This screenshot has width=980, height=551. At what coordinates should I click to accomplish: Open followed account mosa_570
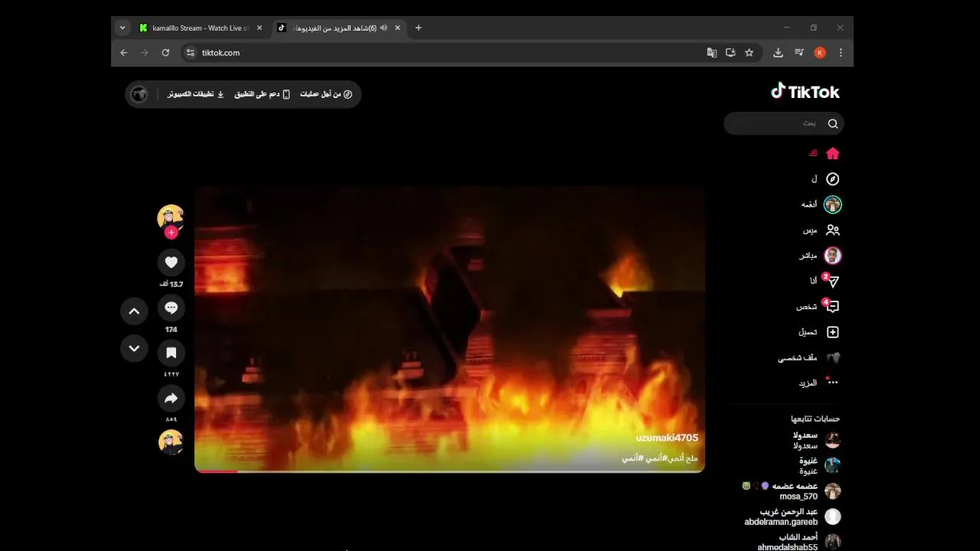point(791,491)
